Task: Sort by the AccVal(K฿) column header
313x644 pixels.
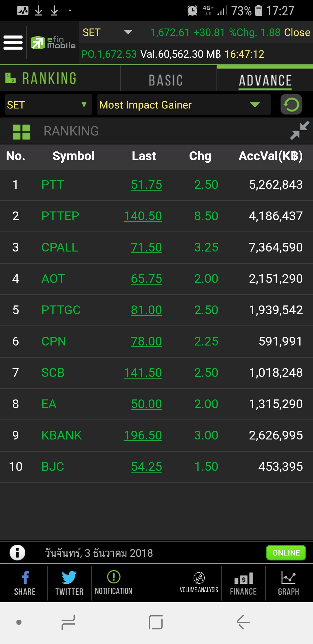Action: pyautogui.click(x=270, y=156)
